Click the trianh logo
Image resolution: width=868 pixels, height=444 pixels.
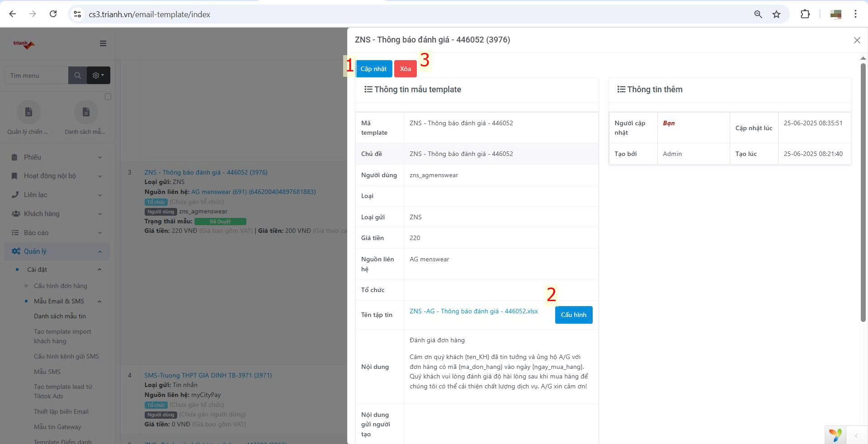(x=24, y=44)
